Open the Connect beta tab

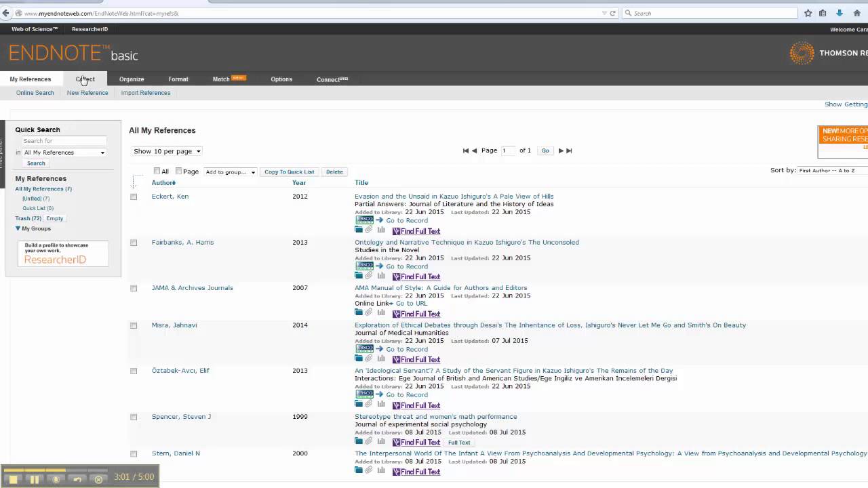click(x=332, y=79)
